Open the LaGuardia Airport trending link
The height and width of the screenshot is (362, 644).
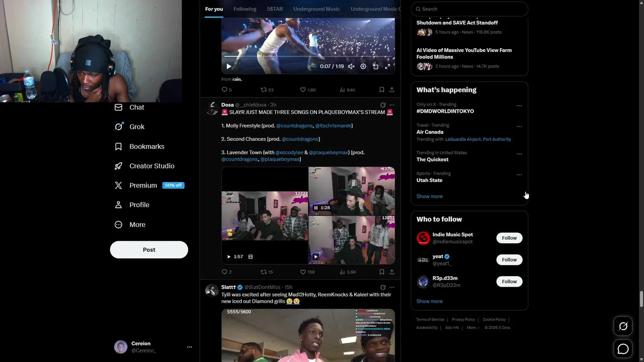[x=463, y=139]
